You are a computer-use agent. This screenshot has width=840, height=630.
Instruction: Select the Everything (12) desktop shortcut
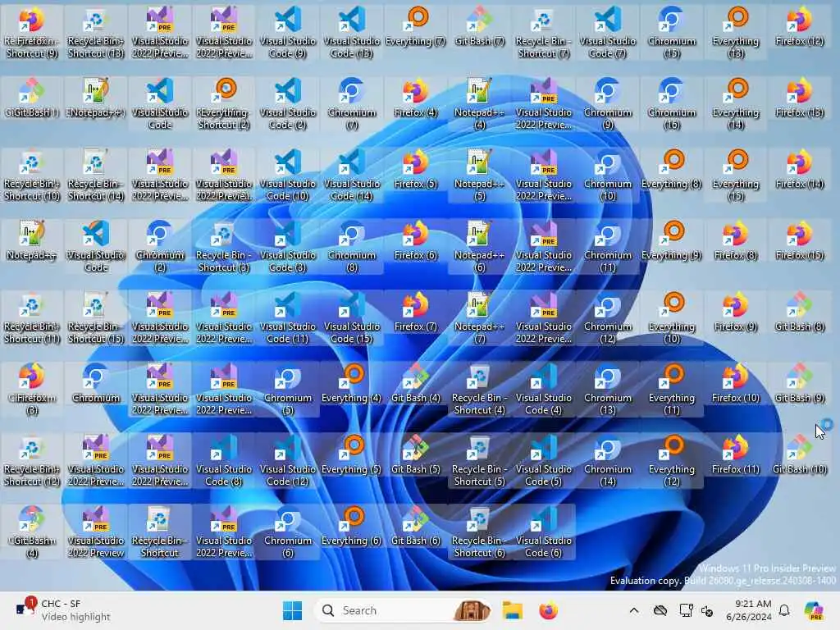click(672, 460)
